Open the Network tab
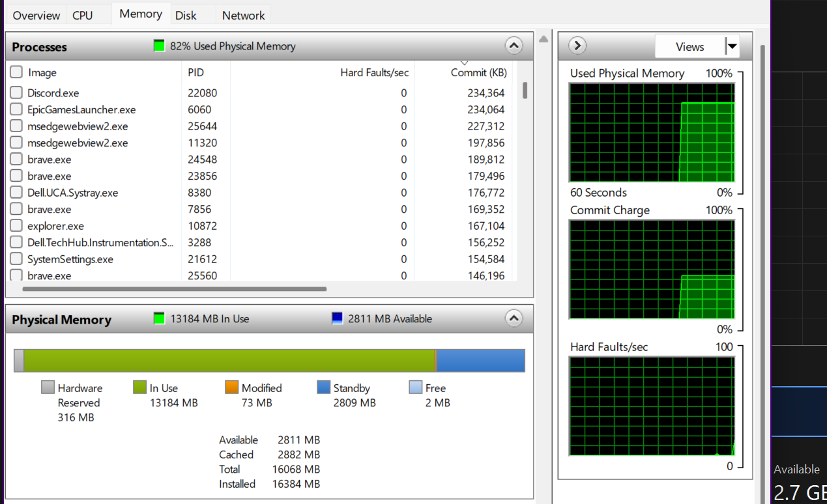Image resolution: width=827 pixels, height=504 pixels. [244, 15]
